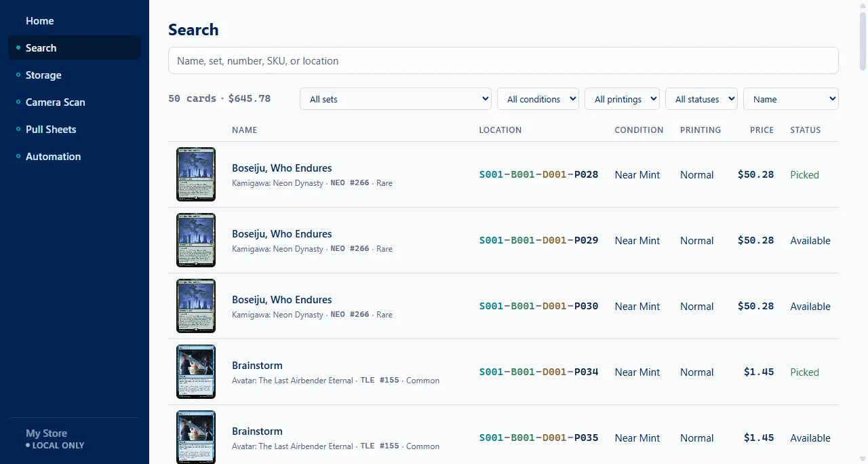Click $50.28 price in P028 row
The width and height of the screenshot is (868, 464).
click(x=755, y=174)
